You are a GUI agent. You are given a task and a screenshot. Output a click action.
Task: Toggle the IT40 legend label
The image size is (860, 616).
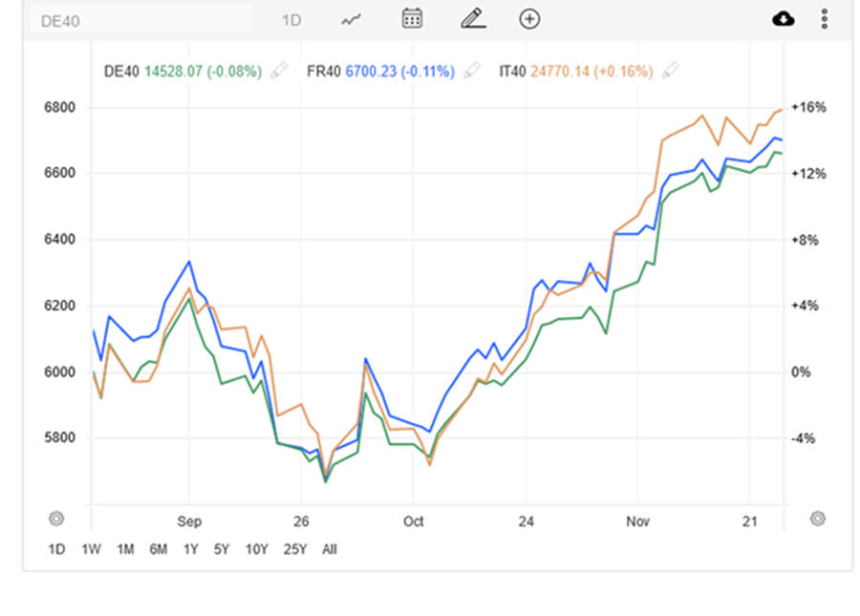512,72
